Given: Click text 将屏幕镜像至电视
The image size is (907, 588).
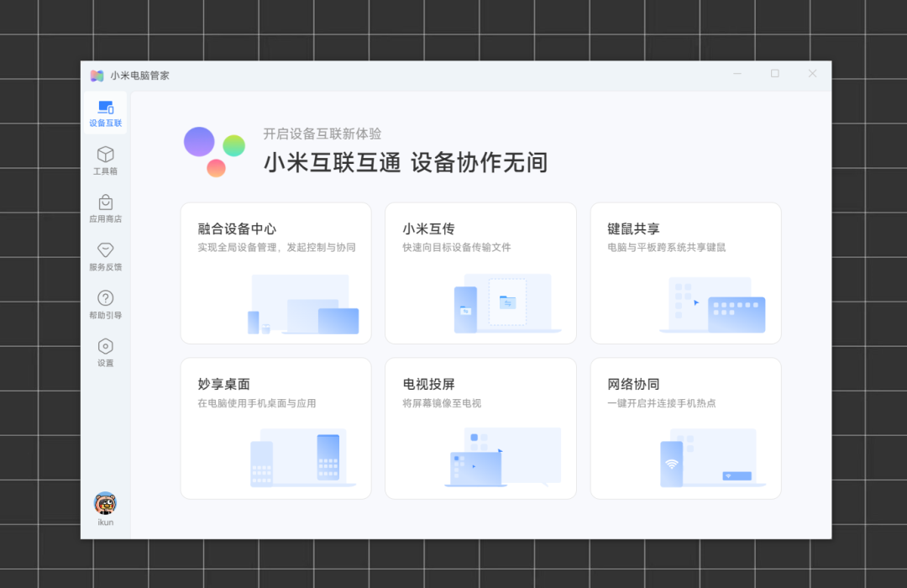Looking at the screenshot, I should pos(442,403).
